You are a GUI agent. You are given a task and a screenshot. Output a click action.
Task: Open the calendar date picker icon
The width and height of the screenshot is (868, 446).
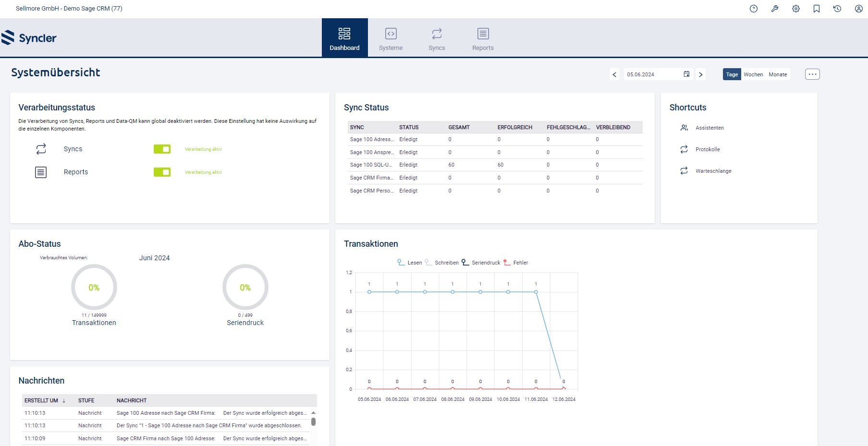(x=686, y=74)
